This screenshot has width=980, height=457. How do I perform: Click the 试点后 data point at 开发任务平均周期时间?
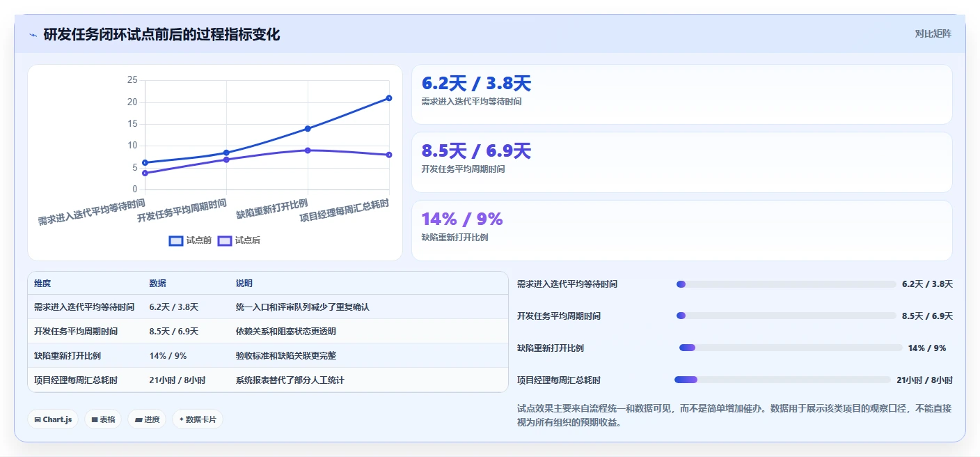pos(226,160)
